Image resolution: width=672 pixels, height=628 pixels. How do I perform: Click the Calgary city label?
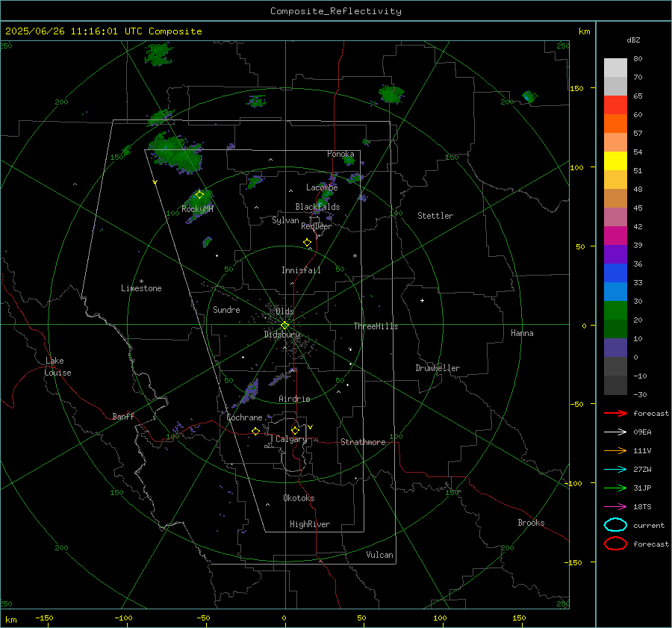point(291,439)
